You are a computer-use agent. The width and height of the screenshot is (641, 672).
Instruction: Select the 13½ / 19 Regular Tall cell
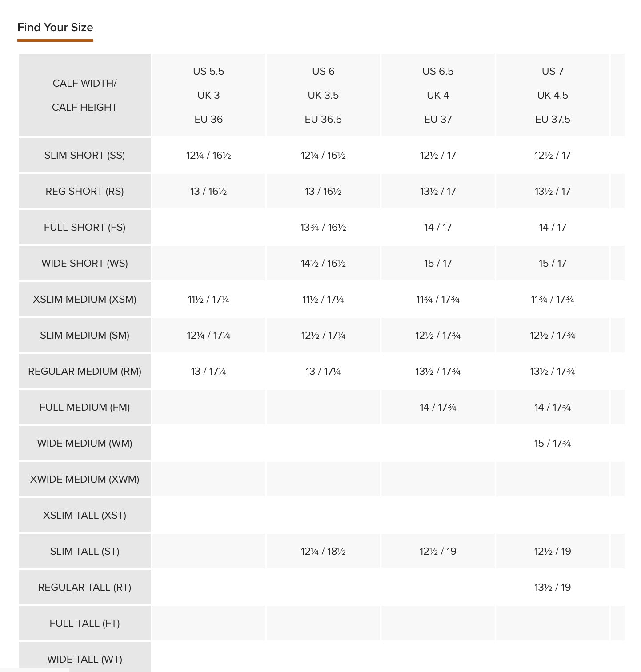point(553,587)
